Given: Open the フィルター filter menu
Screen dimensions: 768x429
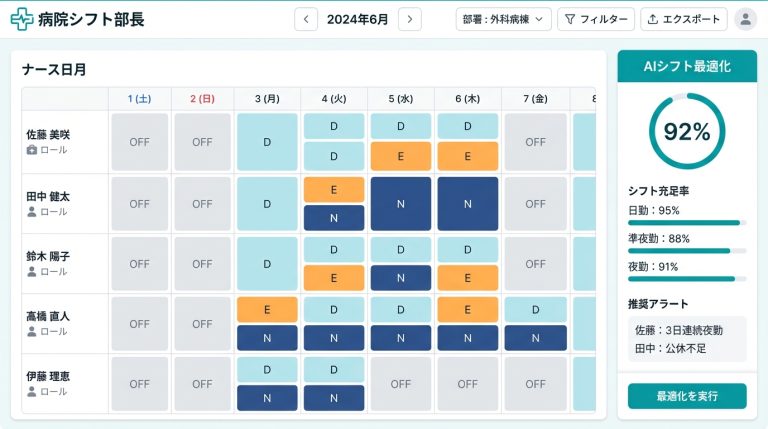Looking at the screenshot, I should point(594,19).
